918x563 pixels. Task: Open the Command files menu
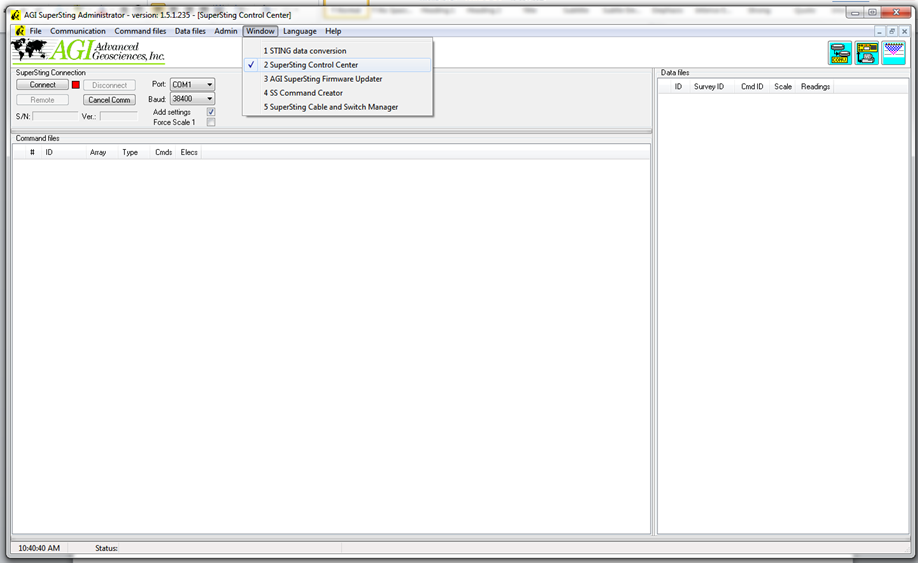140,31
